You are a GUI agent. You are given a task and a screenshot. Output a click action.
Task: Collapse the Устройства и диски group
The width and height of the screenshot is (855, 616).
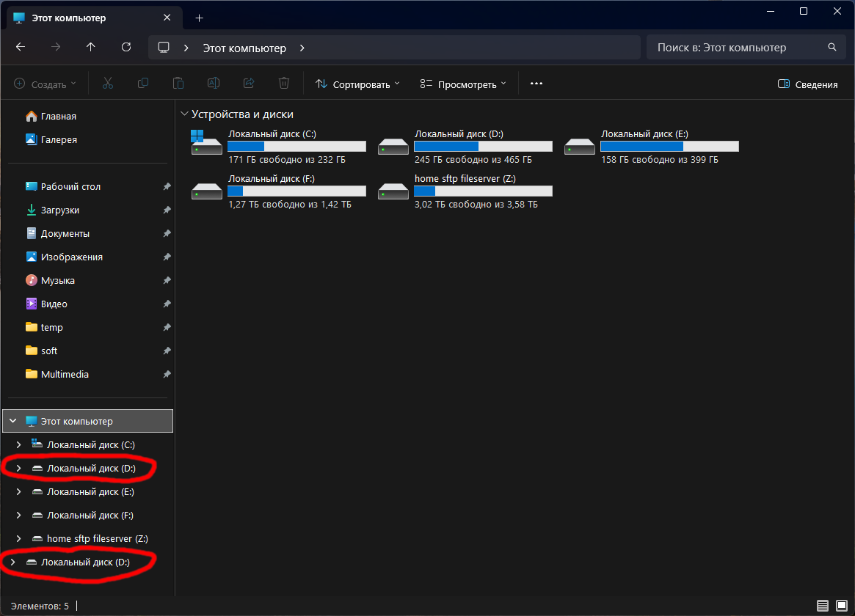tap(184, 114)
